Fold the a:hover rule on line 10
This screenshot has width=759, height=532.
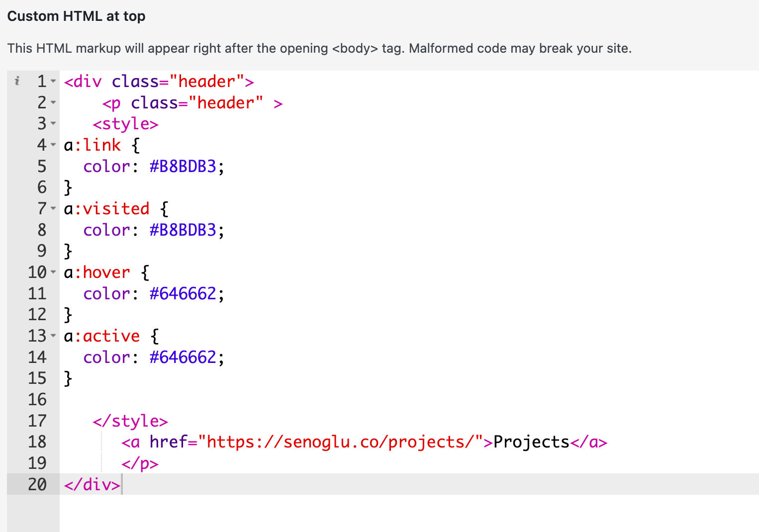tap(53, 272)
